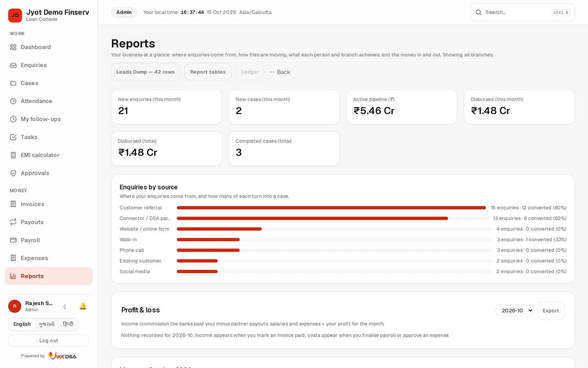Image resolution: width=588 pixels, height=368 pixels.
Task: Click the New enquiries this month card
Action: click(166, 107)
